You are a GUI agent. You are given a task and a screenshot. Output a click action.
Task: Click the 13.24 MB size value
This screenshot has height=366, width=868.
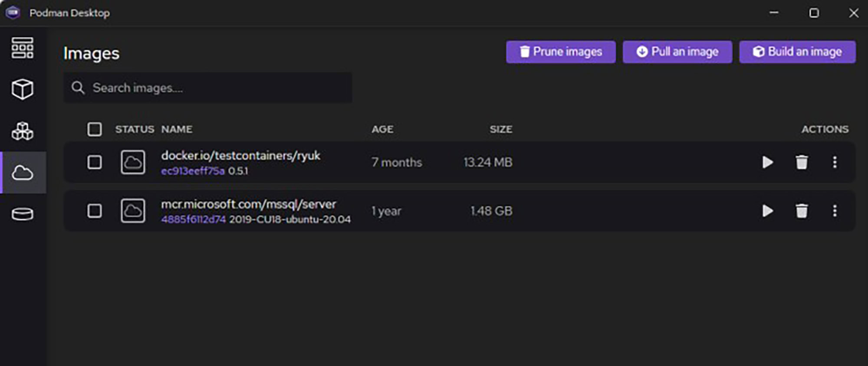pyautogui.click(x=488, y=162)
